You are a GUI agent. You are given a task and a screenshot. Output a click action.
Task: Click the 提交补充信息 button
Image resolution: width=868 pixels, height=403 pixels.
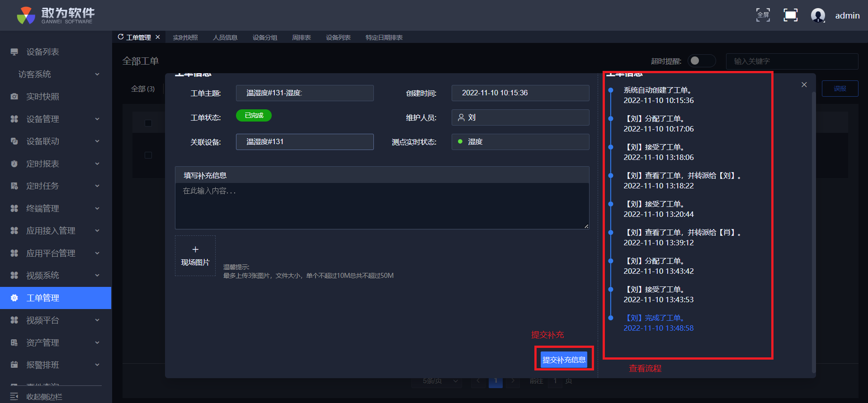[x=564, y=360]
